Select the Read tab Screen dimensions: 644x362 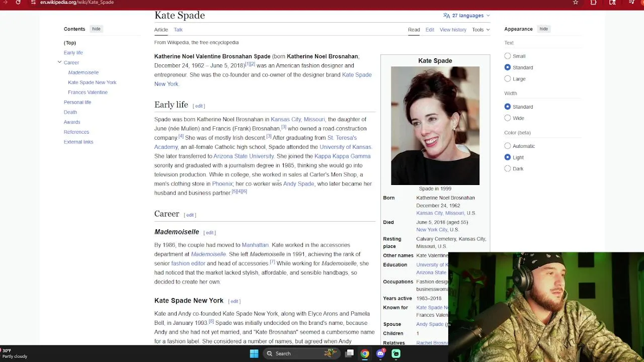(414, 30)
